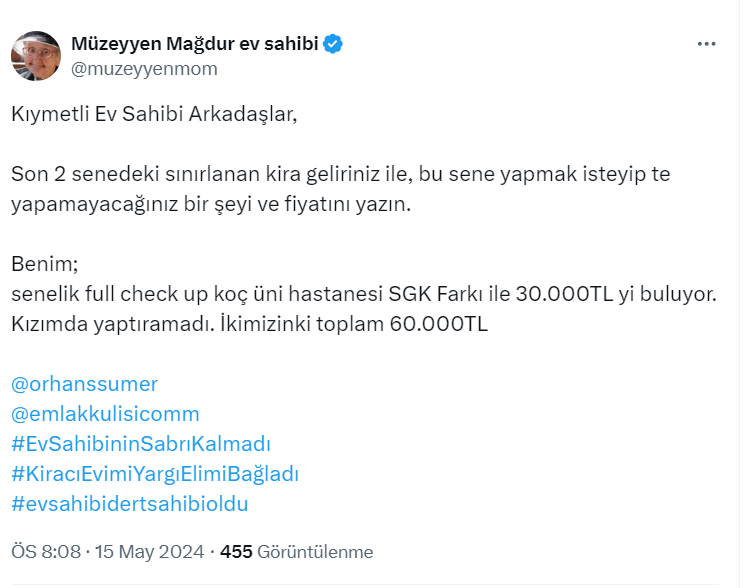Click the line starting 'senelik full check up'

coord(364,295)
